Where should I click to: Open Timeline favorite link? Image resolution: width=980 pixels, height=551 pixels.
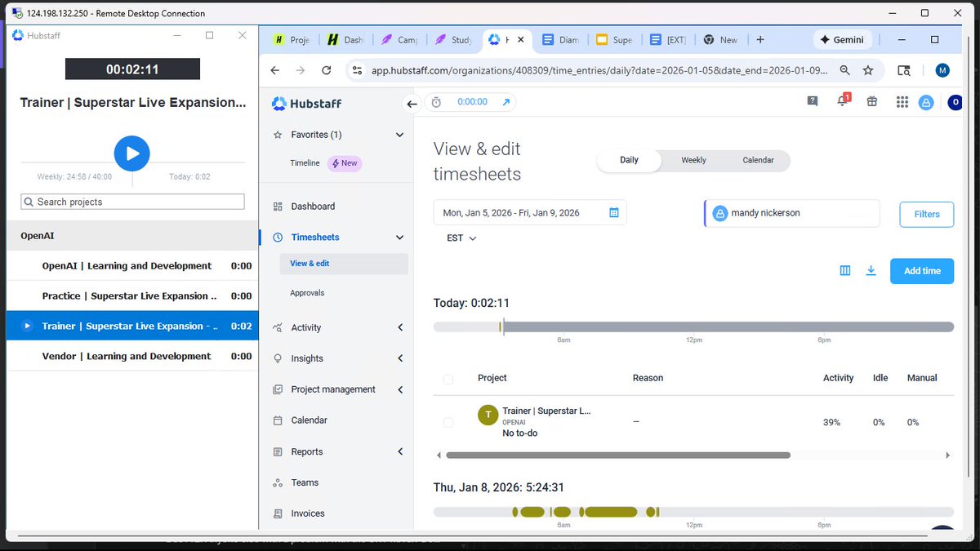pos(305,163)
